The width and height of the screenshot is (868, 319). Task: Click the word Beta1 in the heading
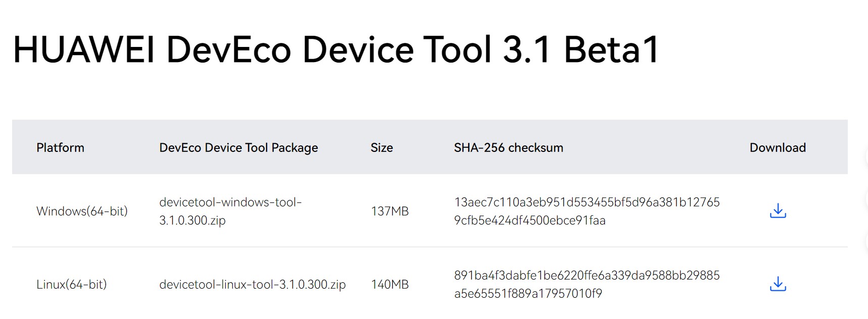tap(611, 50)
